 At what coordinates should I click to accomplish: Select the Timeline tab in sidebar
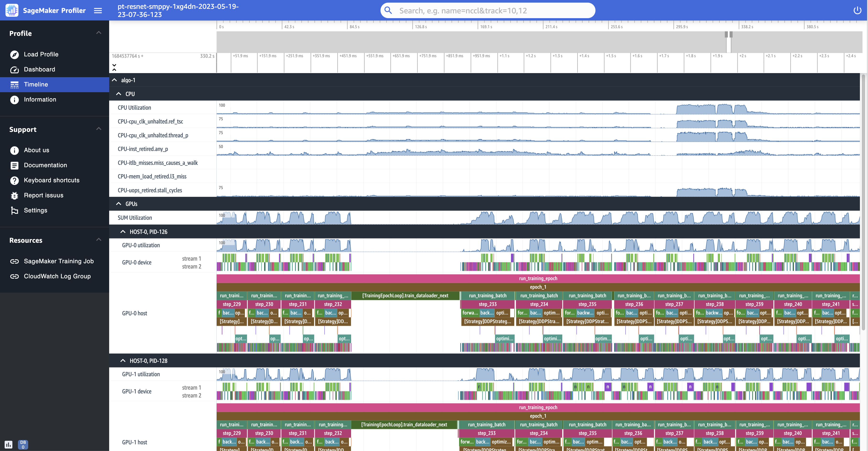(36, 84)
